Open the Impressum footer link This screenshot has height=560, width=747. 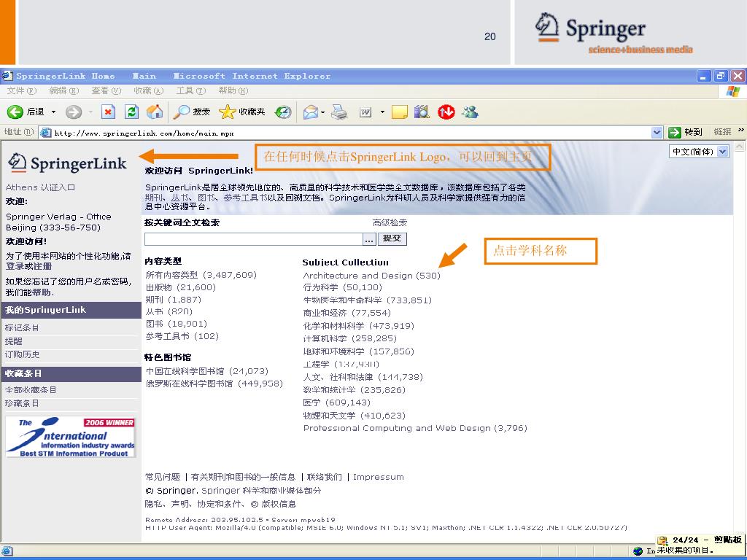pos(379,477)
